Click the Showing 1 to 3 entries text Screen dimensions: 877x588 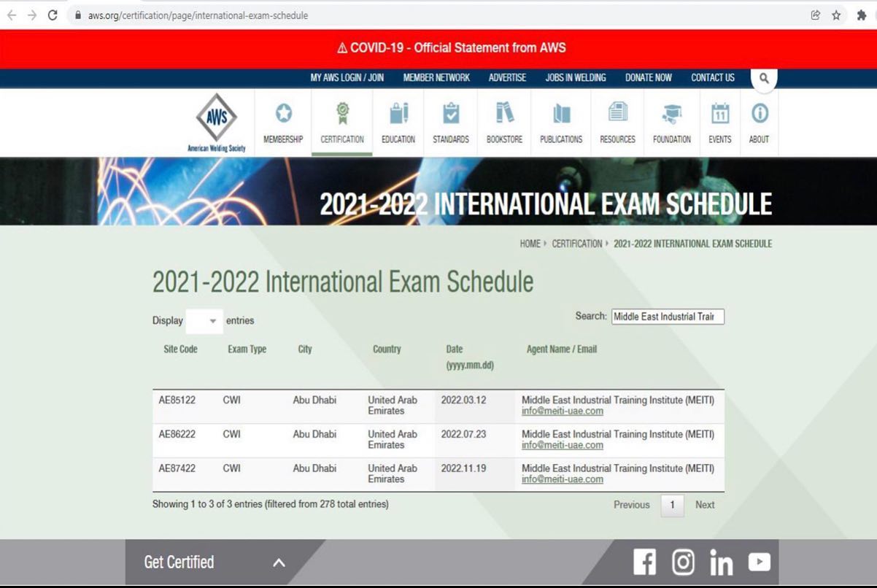point(271,504)
